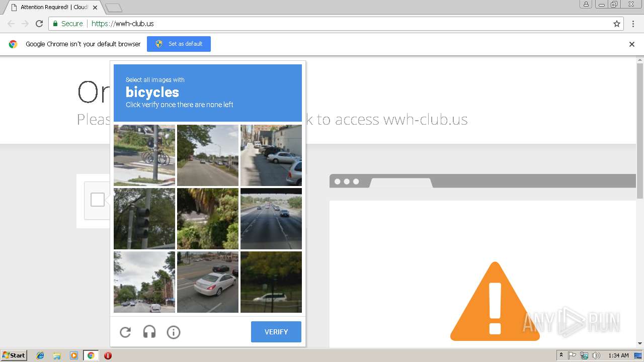
Task: Open Chrome user profile icon
Action: click(586, 4)
